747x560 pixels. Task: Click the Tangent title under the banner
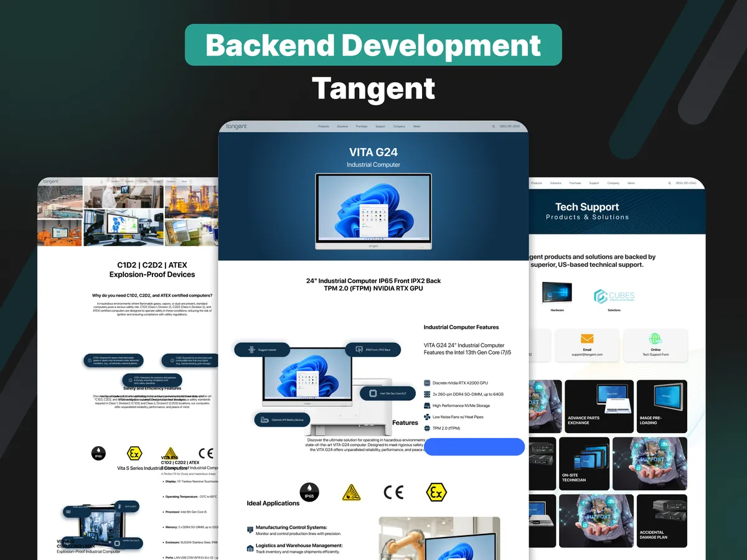(373, 88)
